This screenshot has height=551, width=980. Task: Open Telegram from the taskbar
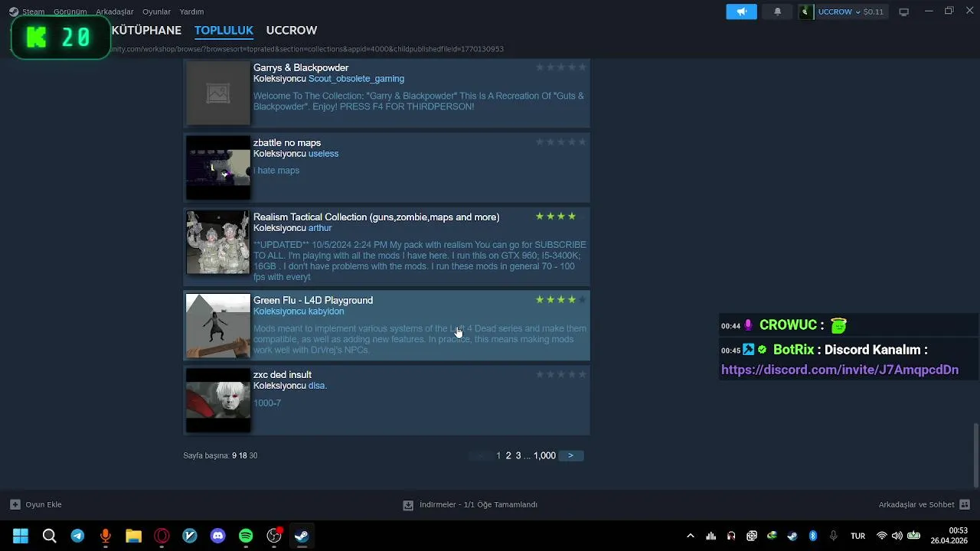coord(77,536)
